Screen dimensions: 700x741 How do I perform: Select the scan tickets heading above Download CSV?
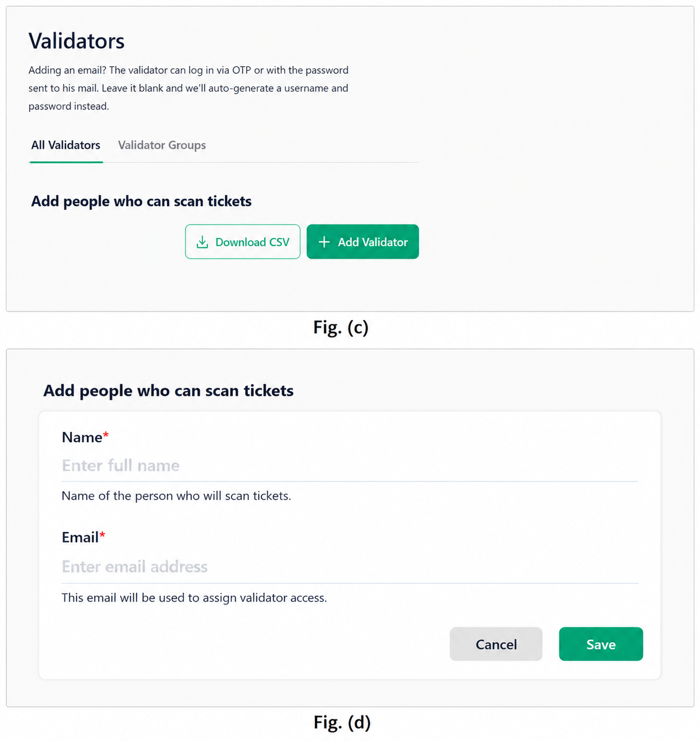(x=141, y=201)
